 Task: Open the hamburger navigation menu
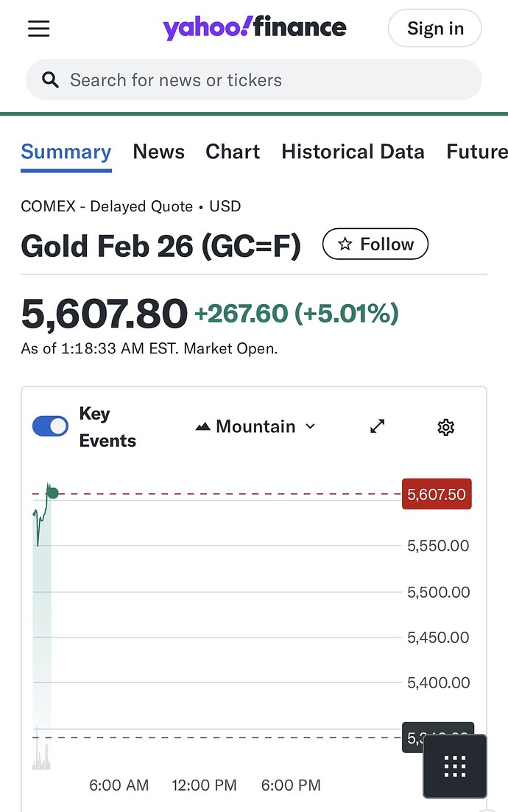click(39, 29)
